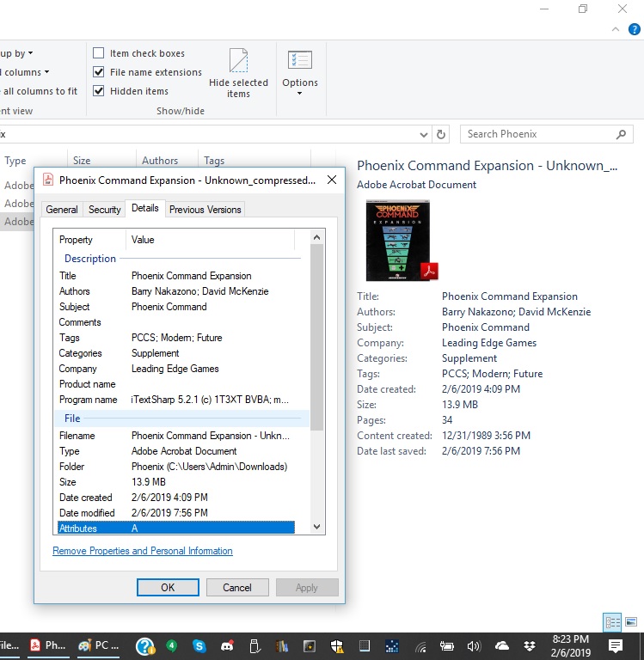Switch to large thumbnails view icon
Image resolution: width=644 pixels, height=660 pixels.
point(631,622)
